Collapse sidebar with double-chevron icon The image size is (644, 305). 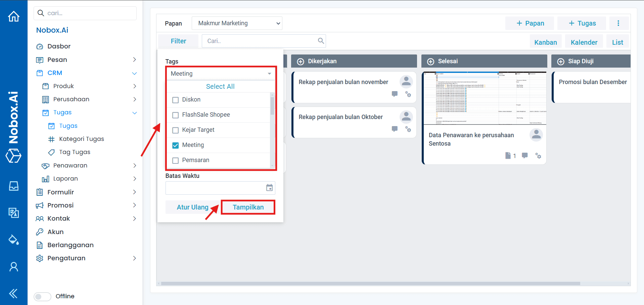click(13, 294)
